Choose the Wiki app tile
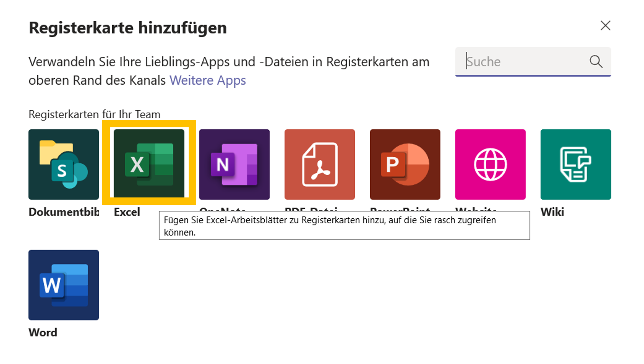 (x=576, y=164)
